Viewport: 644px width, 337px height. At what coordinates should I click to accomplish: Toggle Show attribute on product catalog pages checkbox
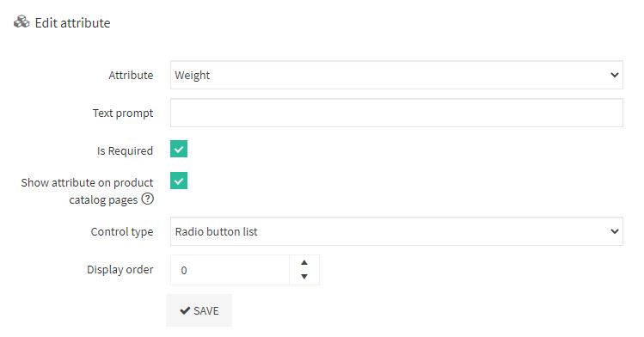179,181
